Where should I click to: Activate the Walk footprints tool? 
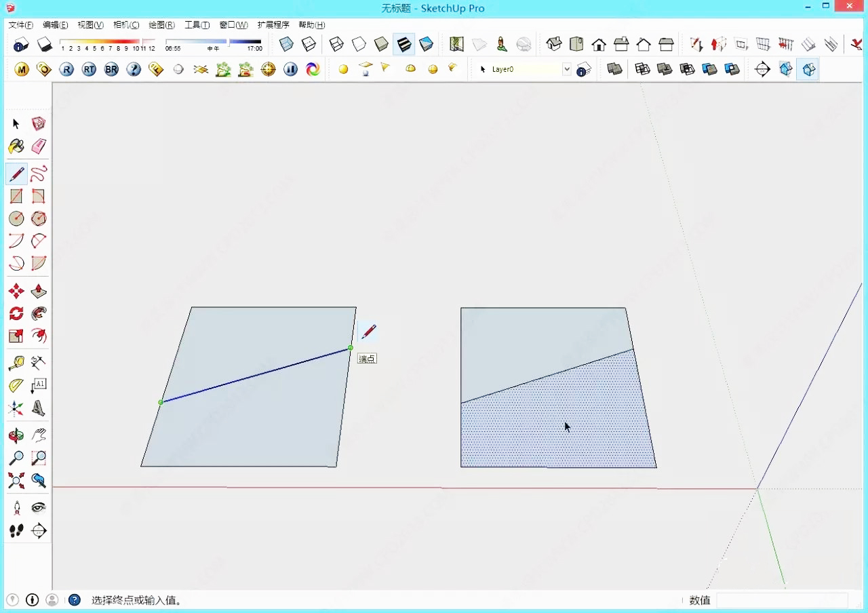[x=16, y=530]
